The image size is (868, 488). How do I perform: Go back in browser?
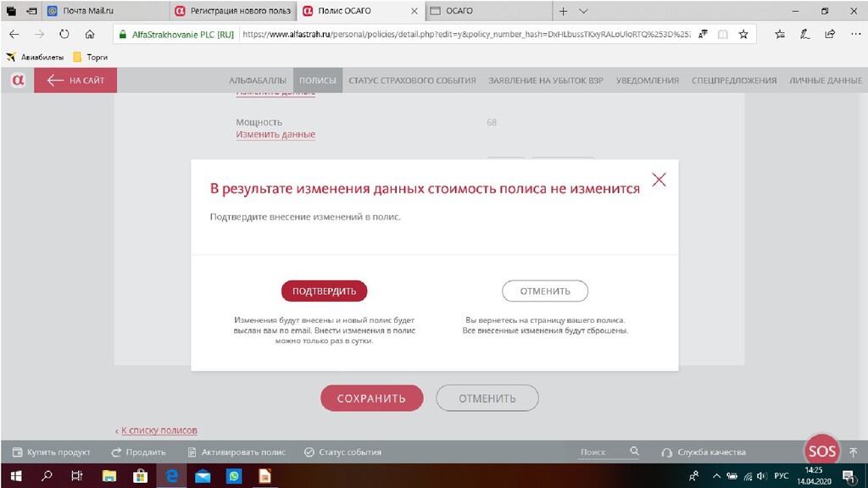(x=14, y=34)
